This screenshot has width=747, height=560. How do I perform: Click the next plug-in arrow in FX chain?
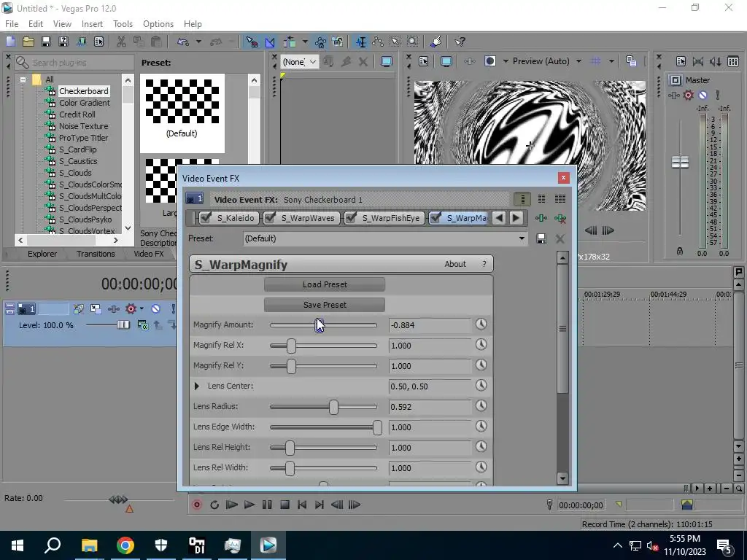click(516, 218)
